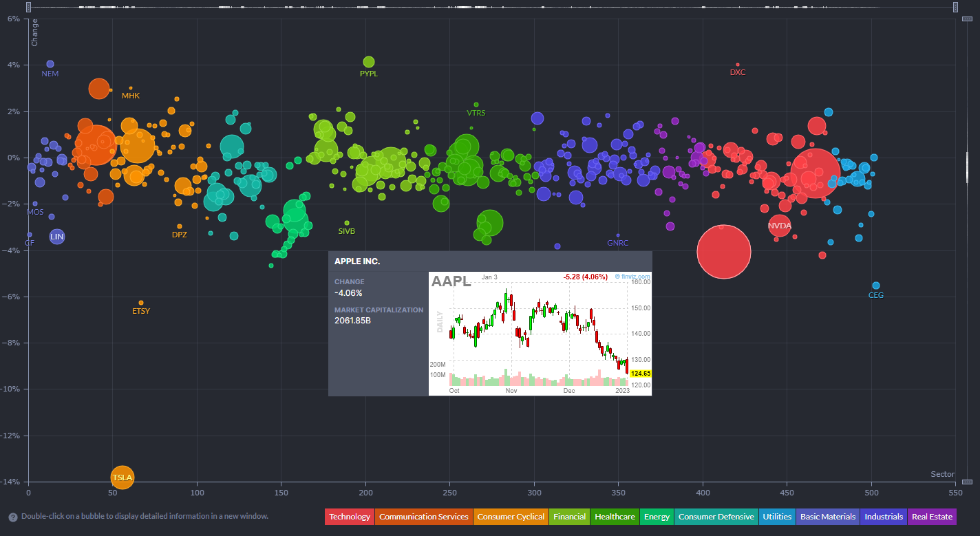
Task: Select the DXC bubble
Action: pos(738,65)
